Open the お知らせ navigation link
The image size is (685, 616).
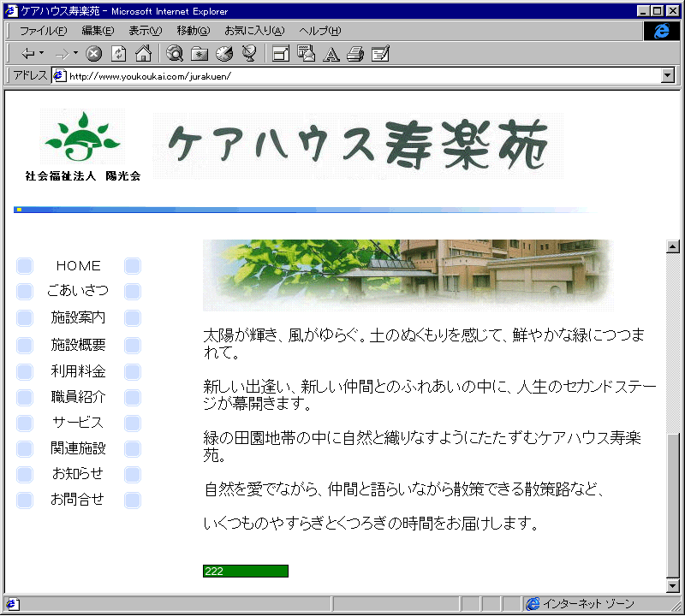(78, 473)
